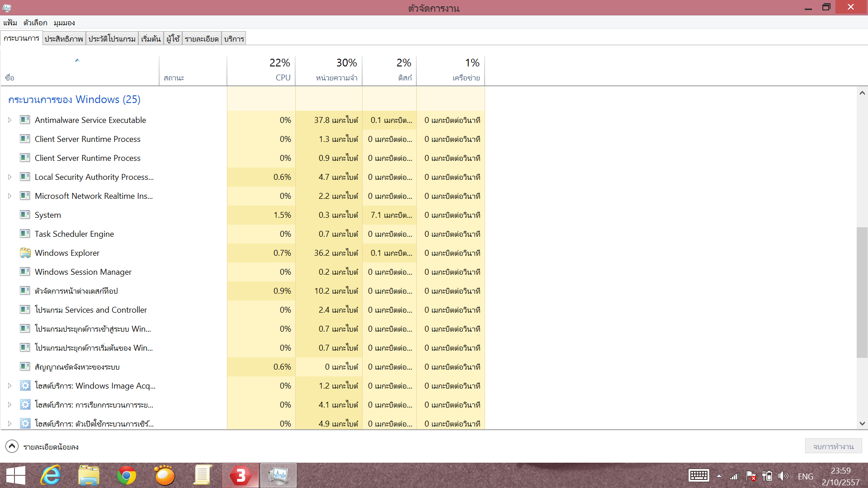The image size is (868, 488).
Task: Click the Task Manager taskbar icon
Action: click(278, 475)
